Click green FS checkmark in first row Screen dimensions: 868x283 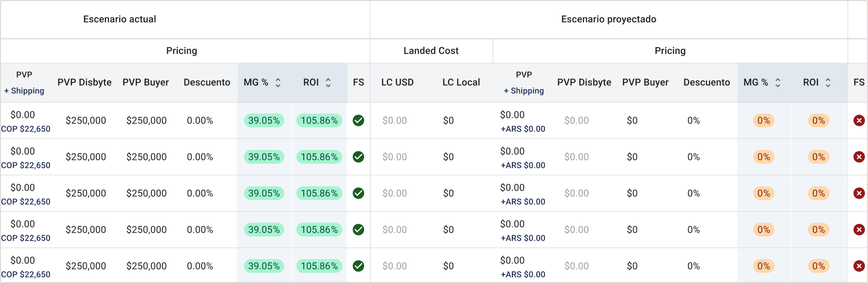pos(359,120)
